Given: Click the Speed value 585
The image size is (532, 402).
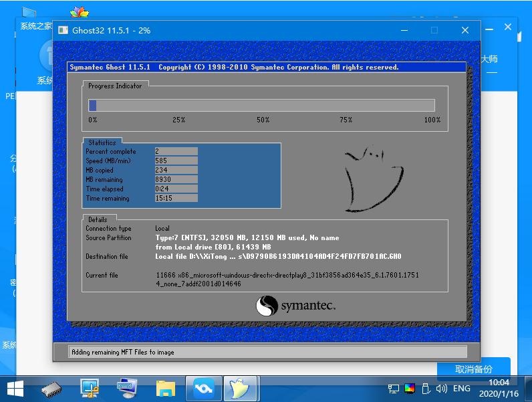Looking at the screenshot, I should tap(176, 161).
